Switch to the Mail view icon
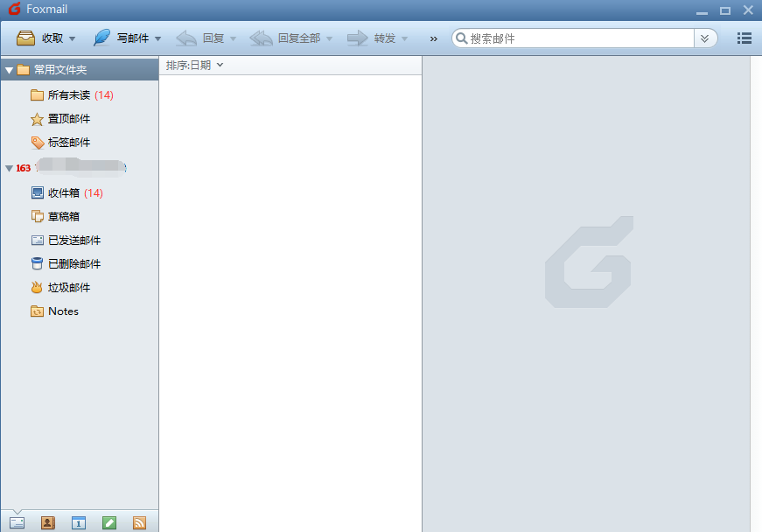This screenshot has width=762, height=532. tap(17, 522)
